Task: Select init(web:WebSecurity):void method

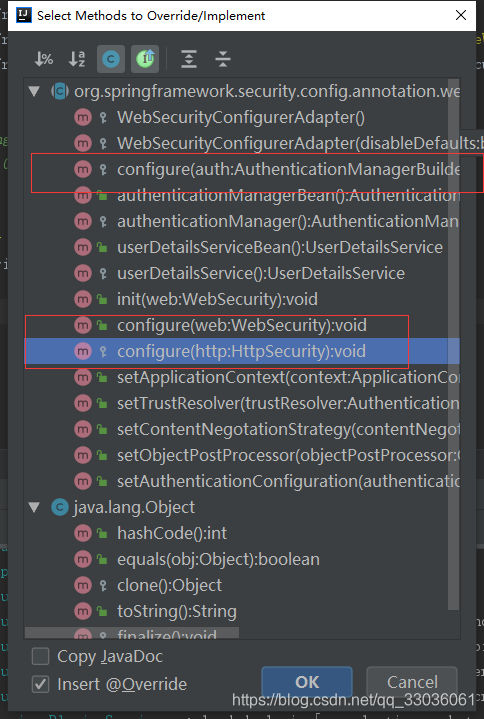Action: [x=242, y=299]
